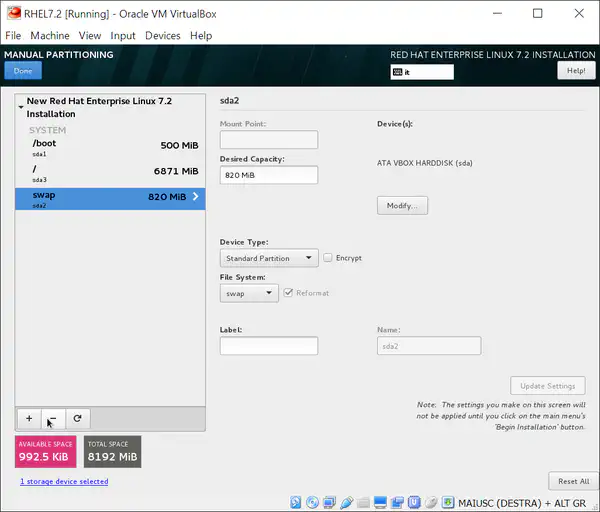Collapse the New Red Hat Enterprise Linux installation tree

click(21, 103)
